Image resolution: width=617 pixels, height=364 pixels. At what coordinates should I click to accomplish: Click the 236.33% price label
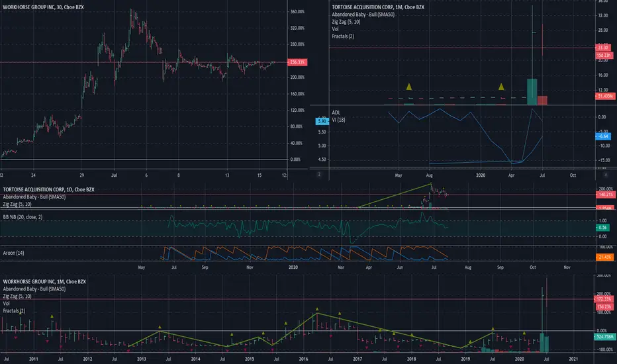[297, 62]
